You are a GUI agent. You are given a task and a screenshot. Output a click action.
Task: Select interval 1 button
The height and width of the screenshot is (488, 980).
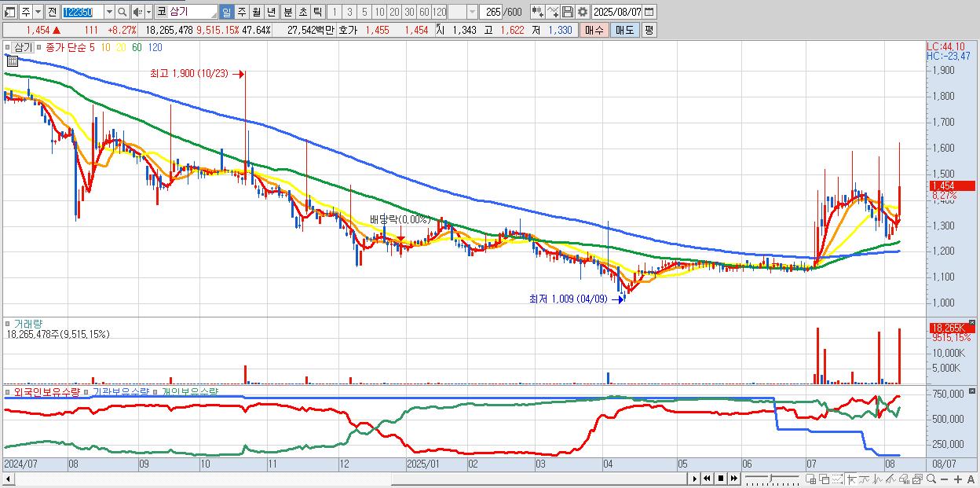334,12
